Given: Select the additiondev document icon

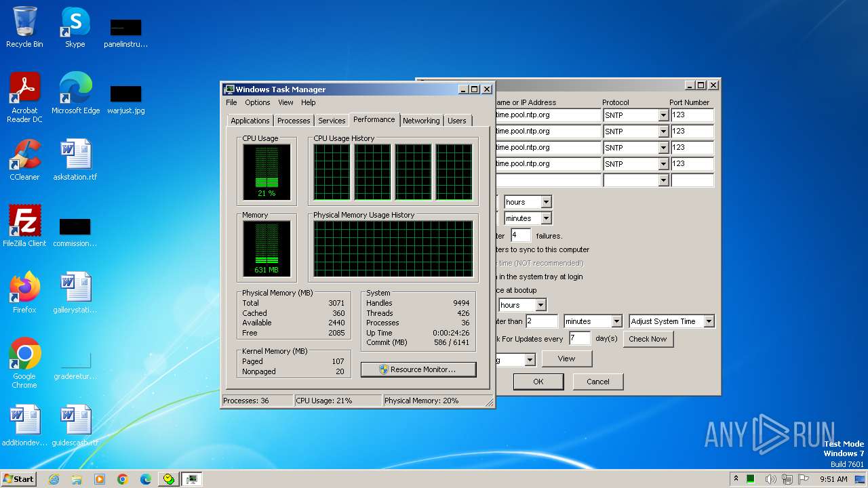Looking at the screenshot, I should pyautogui.click(x=24, y=426).
